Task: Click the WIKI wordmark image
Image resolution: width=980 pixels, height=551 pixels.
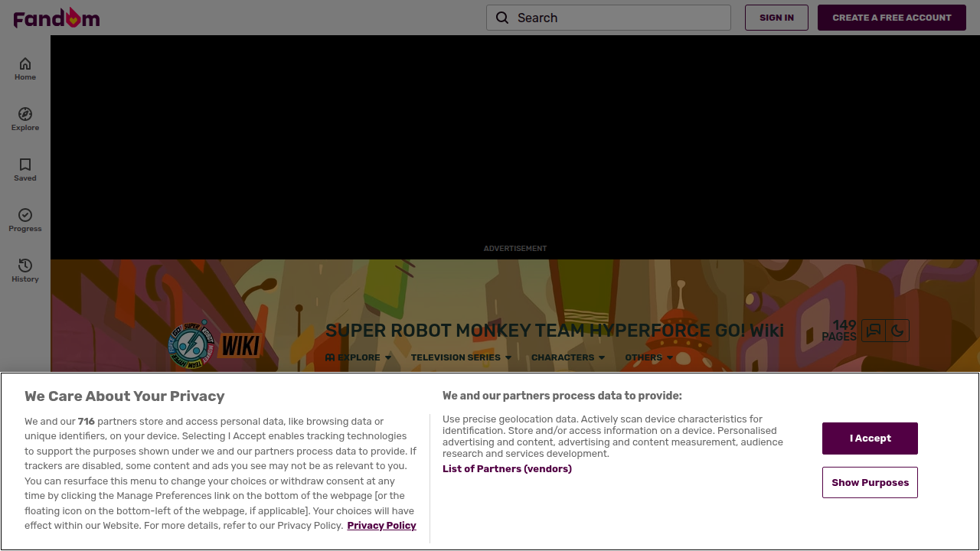Action: 241,346
